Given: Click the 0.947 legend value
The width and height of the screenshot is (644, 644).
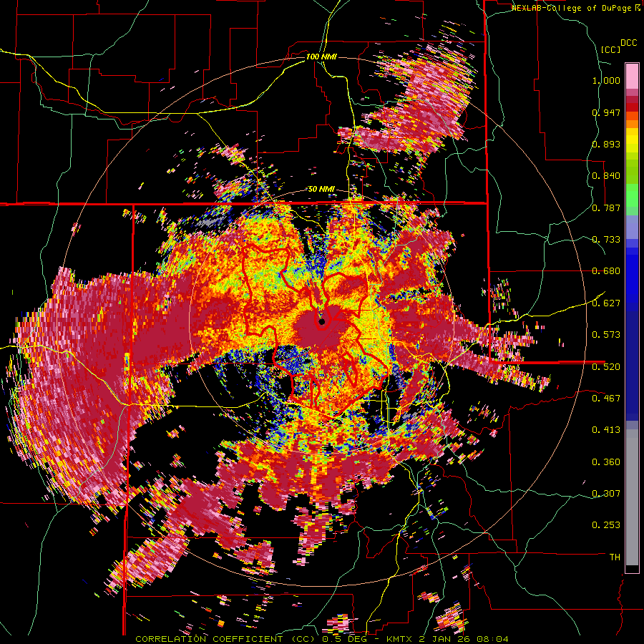Looking at the screenshot, I should click(x=606, y=112).
